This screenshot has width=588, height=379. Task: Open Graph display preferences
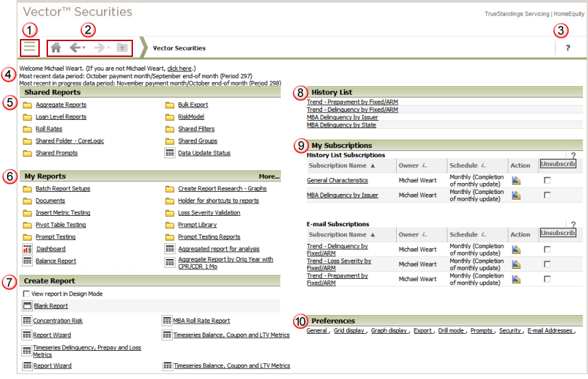pos(389,330)
